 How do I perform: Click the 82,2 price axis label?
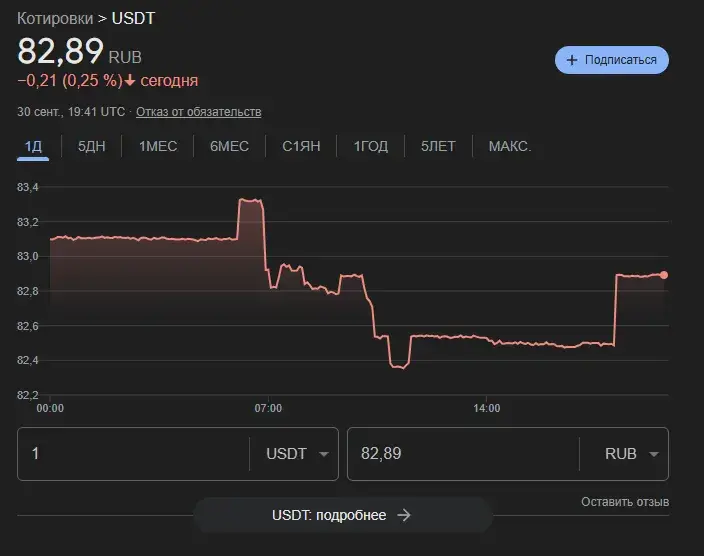pos(28,395)
